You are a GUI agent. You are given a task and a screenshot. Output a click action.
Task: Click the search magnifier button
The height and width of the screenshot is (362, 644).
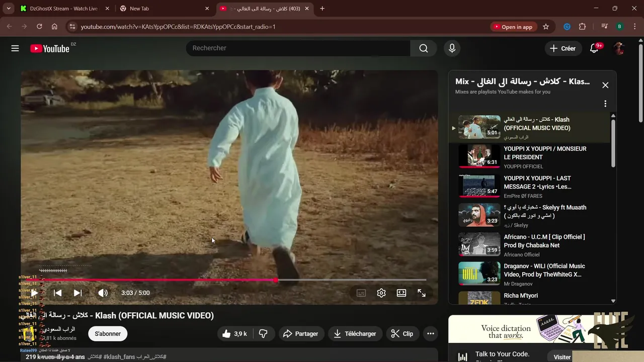pyautogui.click(x=424, y=48)
